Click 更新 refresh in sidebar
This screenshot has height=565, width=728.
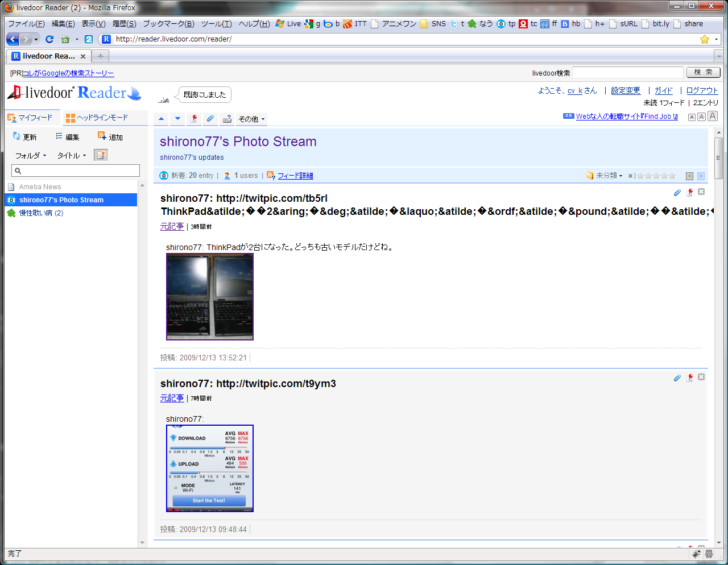[24, 137]
